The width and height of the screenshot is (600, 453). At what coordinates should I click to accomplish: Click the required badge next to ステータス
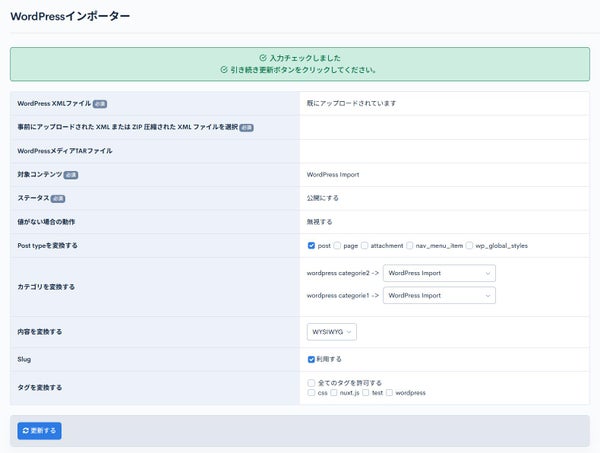[58, 199]
